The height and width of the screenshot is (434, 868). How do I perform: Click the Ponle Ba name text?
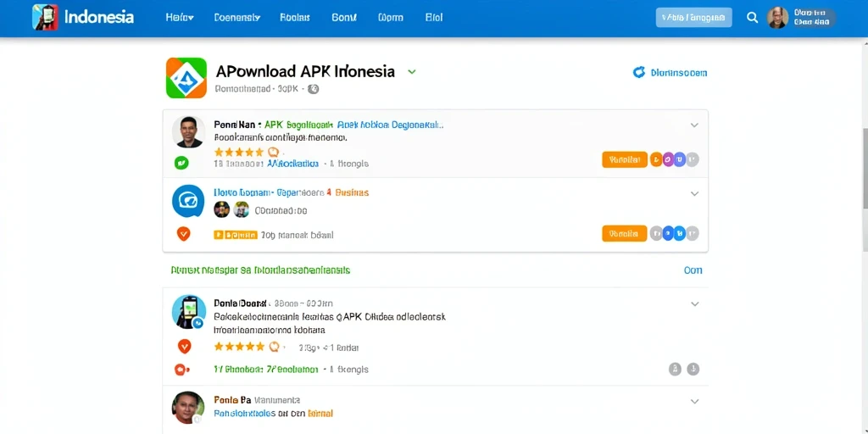[x=232, y=399]
